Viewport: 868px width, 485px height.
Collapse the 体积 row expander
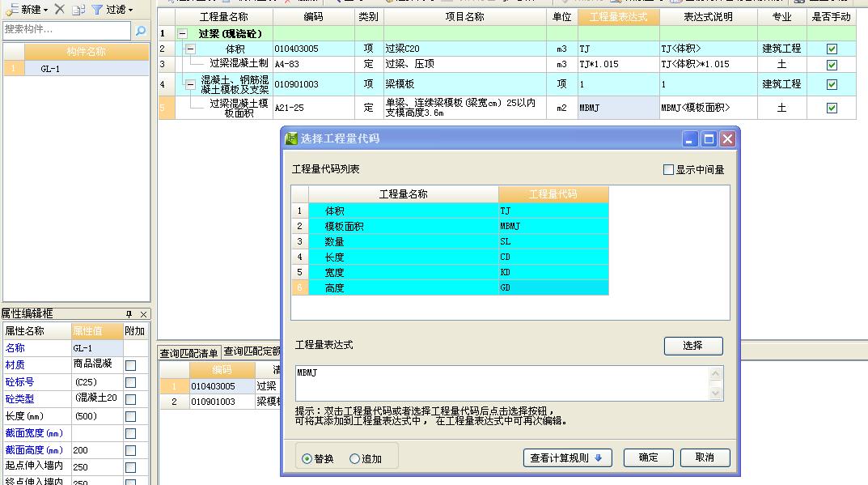[190, 49]
